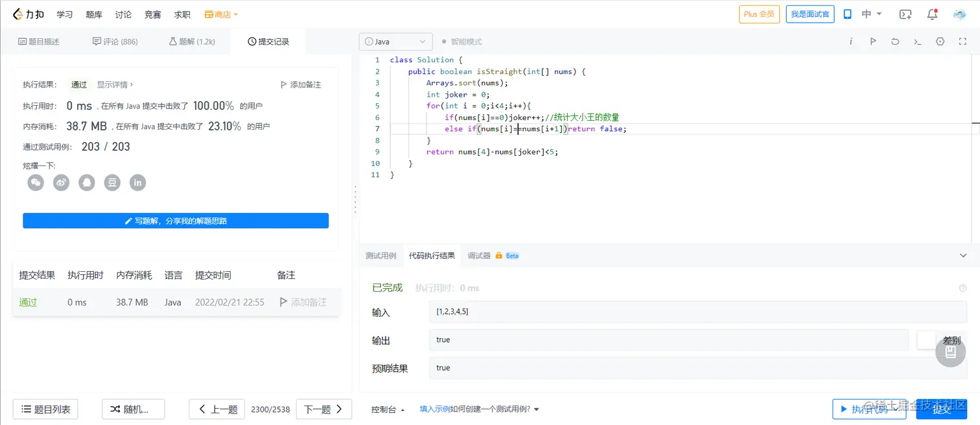
Task: Share result via Douban icon
Action: point(112,183)
